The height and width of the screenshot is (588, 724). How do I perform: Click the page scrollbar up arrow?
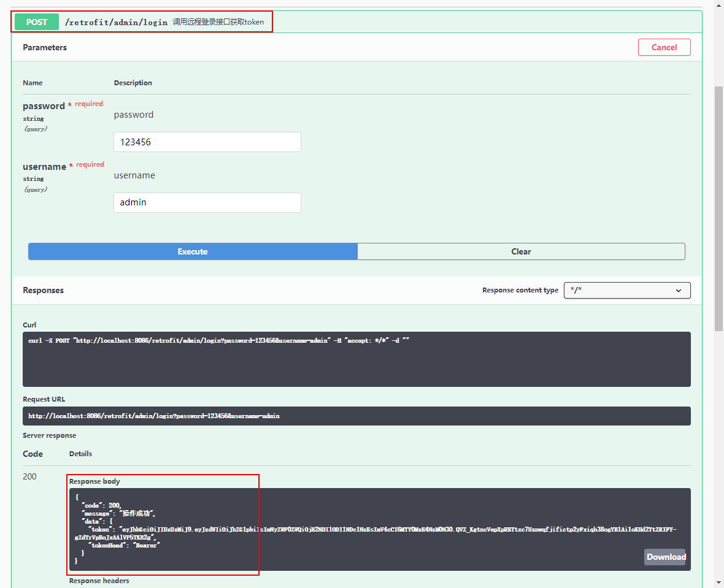click(718, 6)
